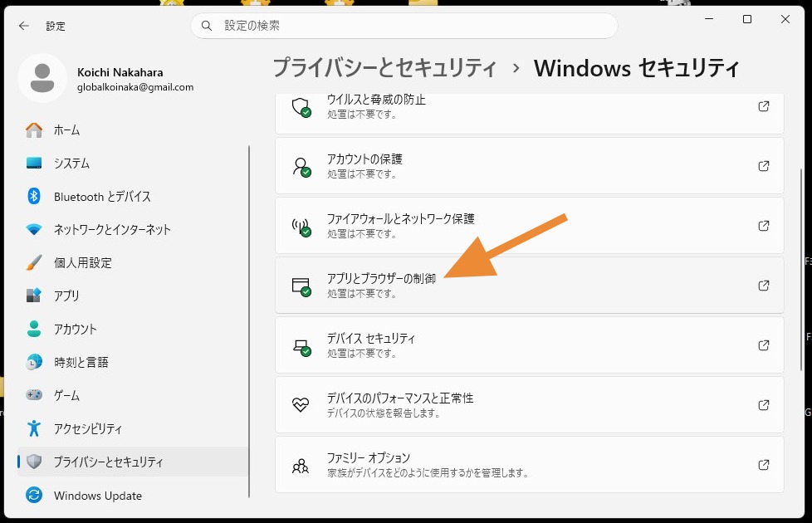Click the app and browser window icon
Image resolution: width=812 pixels, height=523 pixels.
coord(301,286)
